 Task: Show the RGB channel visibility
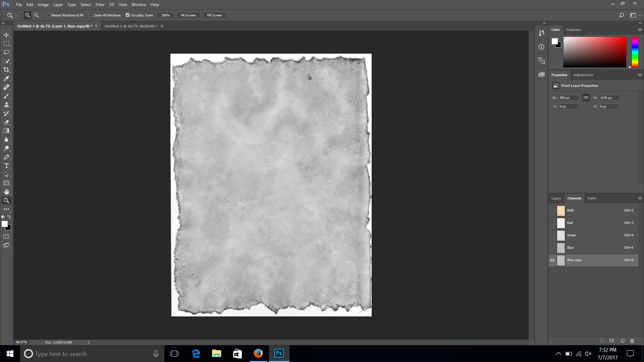pyautogui.click(x=552, y=210)
